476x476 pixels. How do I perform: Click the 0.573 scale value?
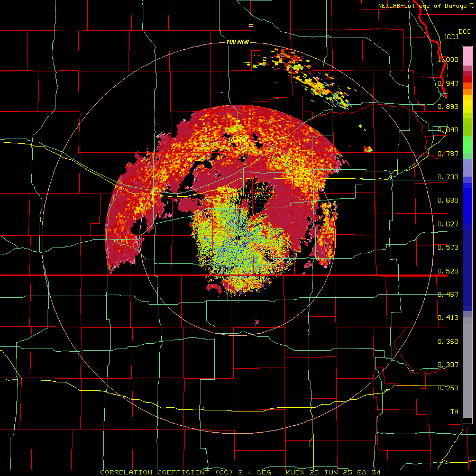(x=448, y=248)
